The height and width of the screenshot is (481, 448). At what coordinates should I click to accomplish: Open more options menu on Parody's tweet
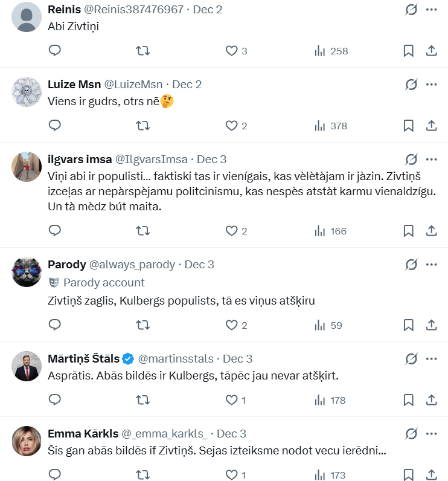pos(431,265)
